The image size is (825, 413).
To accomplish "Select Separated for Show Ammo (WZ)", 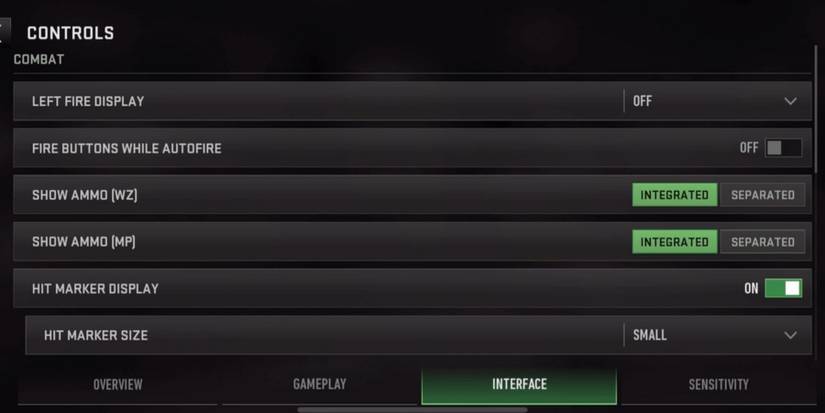I will pos(762,195).
